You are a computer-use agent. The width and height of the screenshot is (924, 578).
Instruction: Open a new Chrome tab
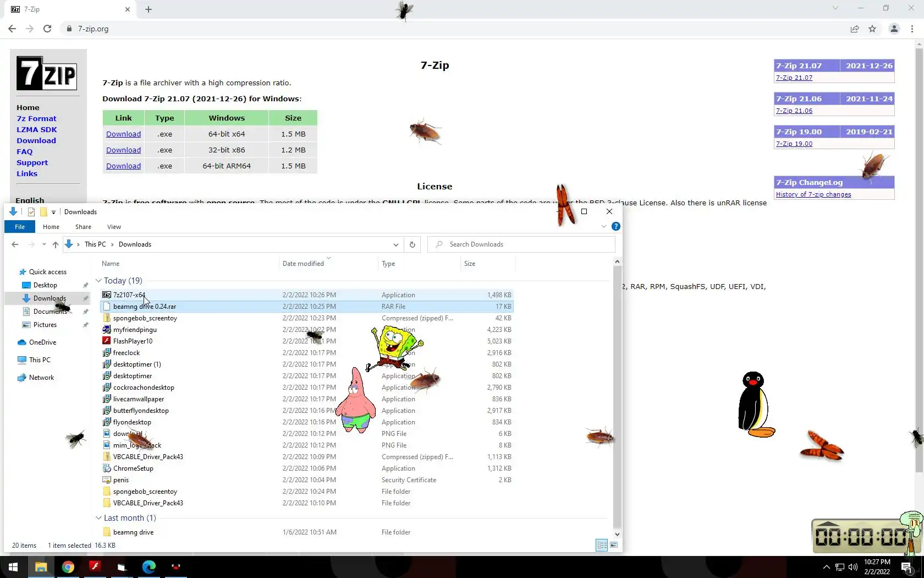coord(148,9)
